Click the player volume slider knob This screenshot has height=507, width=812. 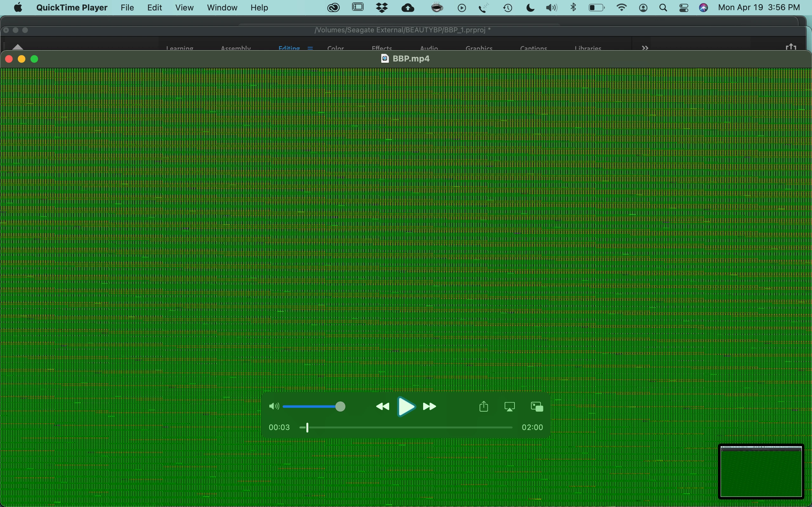pyautogui.click(x=340, y=407)
